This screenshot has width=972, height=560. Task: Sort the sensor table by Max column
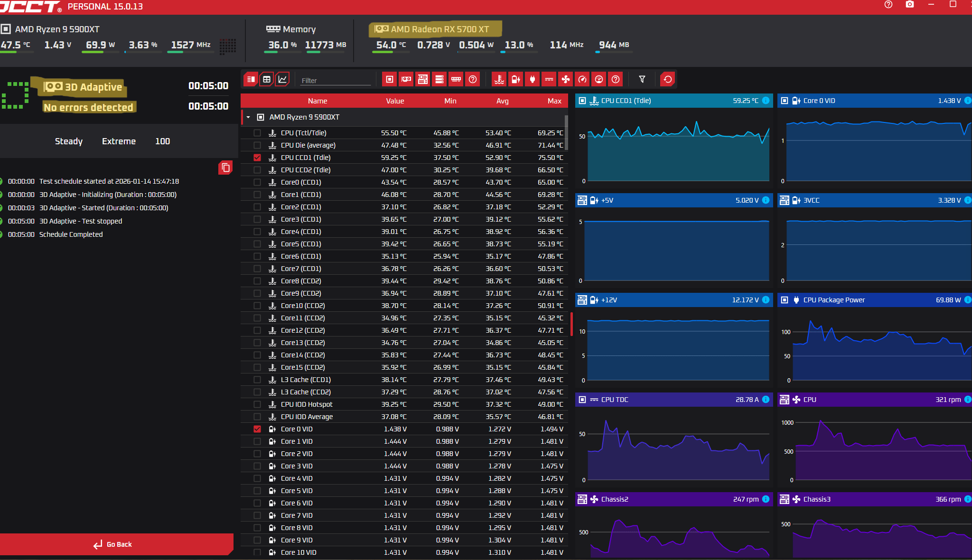[x=554, y=101]
